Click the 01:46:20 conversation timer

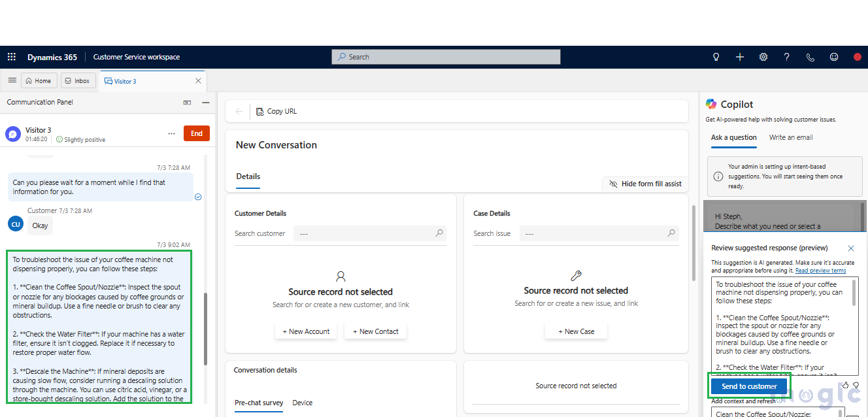[37, 140]
